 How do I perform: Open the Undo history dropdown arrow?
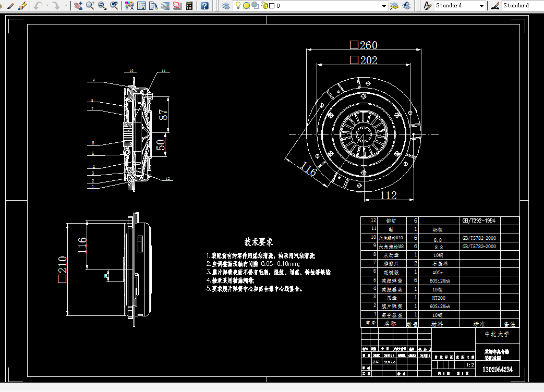click(47, 6)
